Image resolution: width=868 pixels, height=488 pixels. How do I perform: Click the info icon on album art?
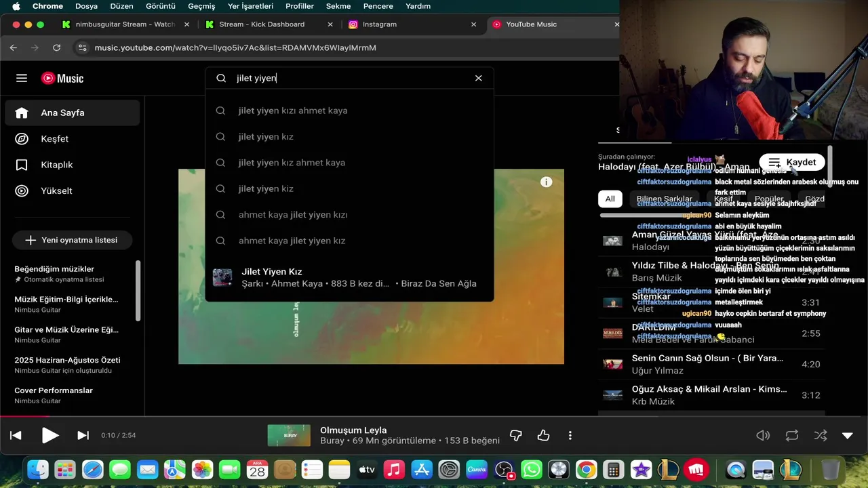[x=547, y=182]
